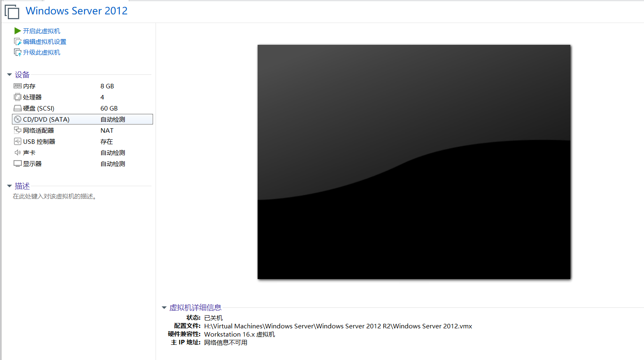Click the display (显示器) monitor icon

click(x=18, y=164)
